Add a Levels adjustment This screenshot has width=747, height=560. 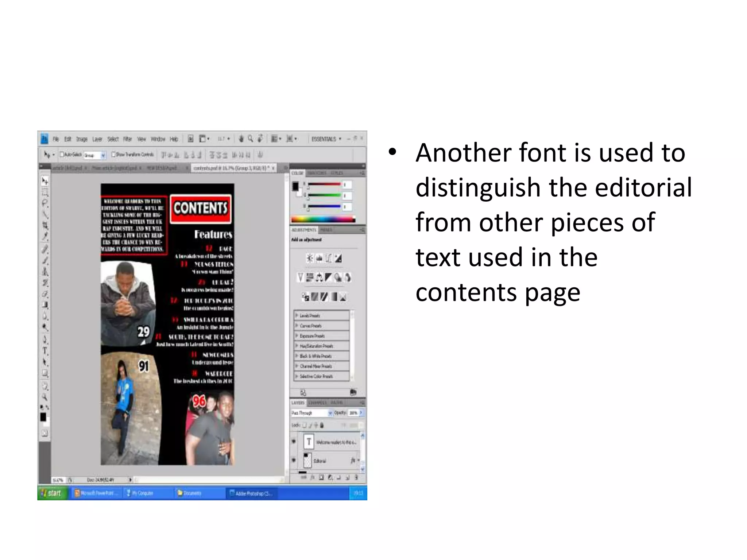[319, 258]
